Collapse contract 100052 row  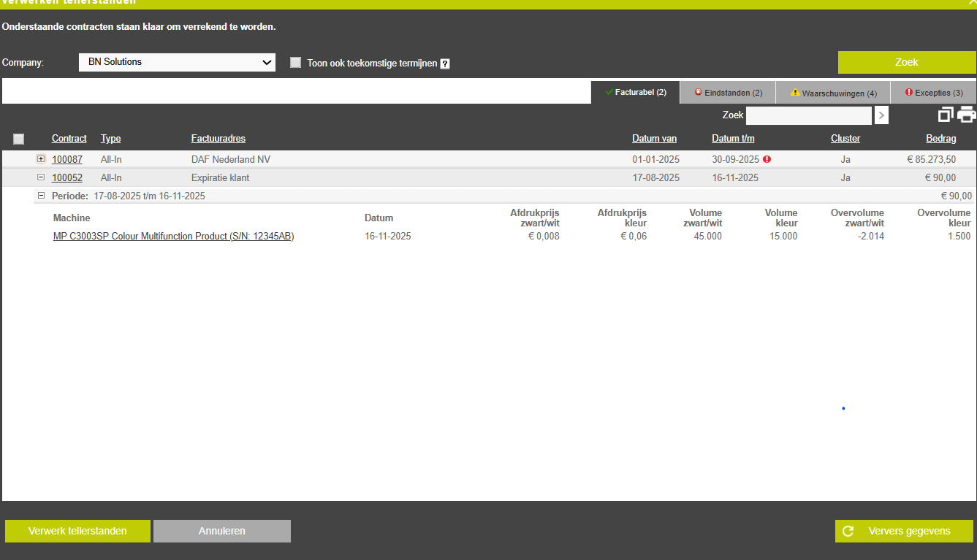(41, 177)
